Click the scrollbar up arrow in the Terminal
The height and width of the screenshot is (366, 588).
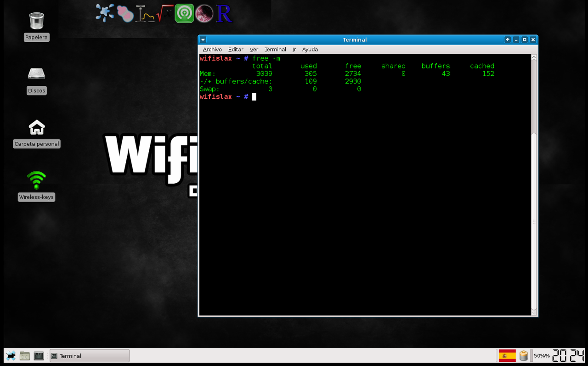coord(533,57)
